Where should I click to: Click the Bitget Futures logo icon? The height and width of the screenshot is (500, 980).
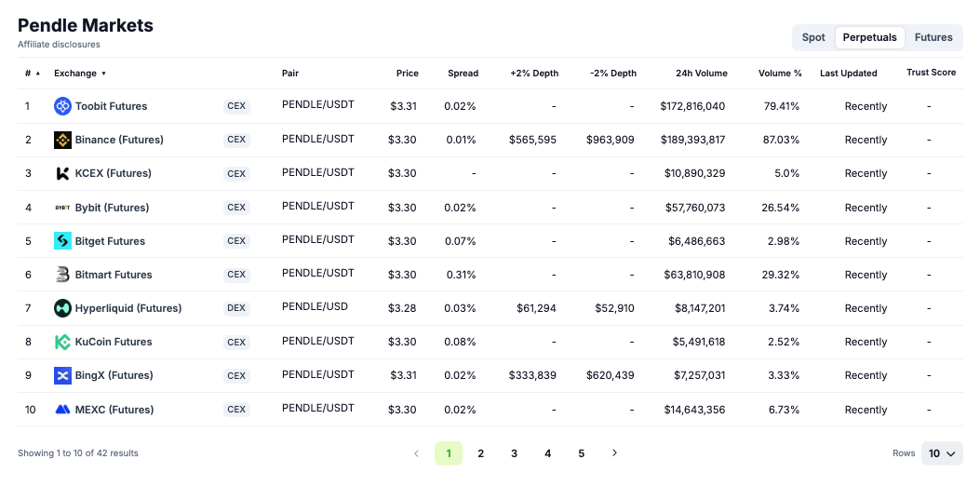[x=62, y=241]
